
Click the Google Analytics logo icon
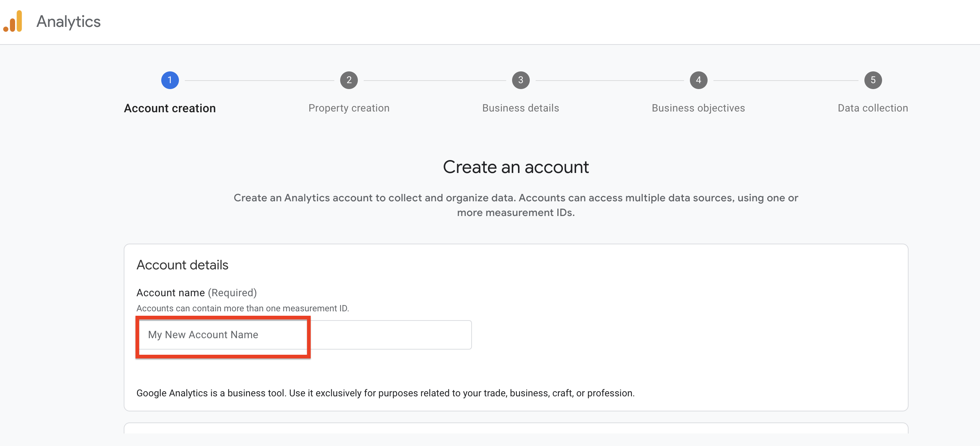coord(13,21)
